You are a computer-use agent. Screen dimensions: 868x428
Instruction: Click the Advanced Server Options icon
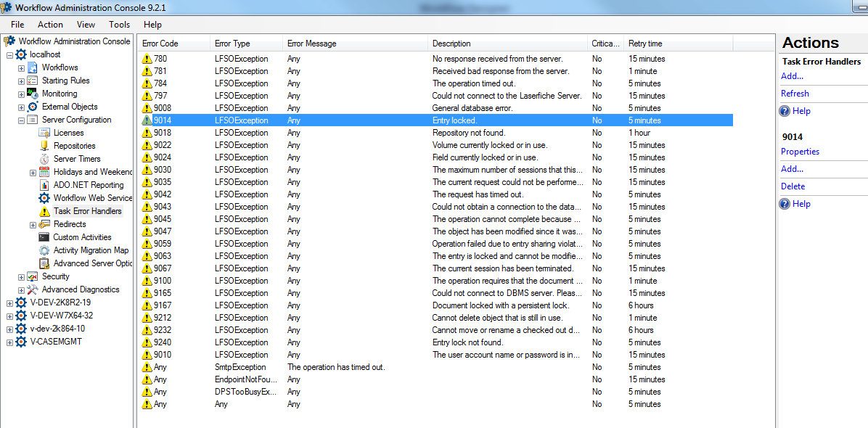tap(44, 263)
